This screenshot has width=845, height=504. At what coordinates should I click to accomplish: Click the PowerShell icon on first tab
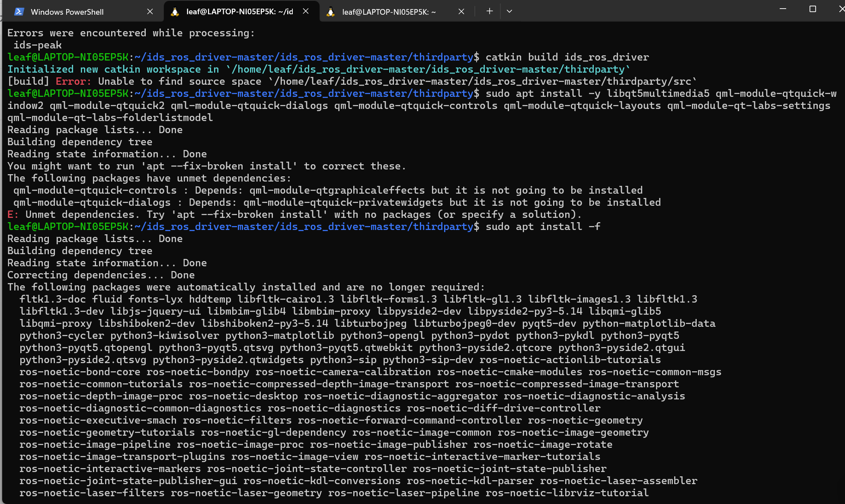pyautogui.click(x=19, y=12)
